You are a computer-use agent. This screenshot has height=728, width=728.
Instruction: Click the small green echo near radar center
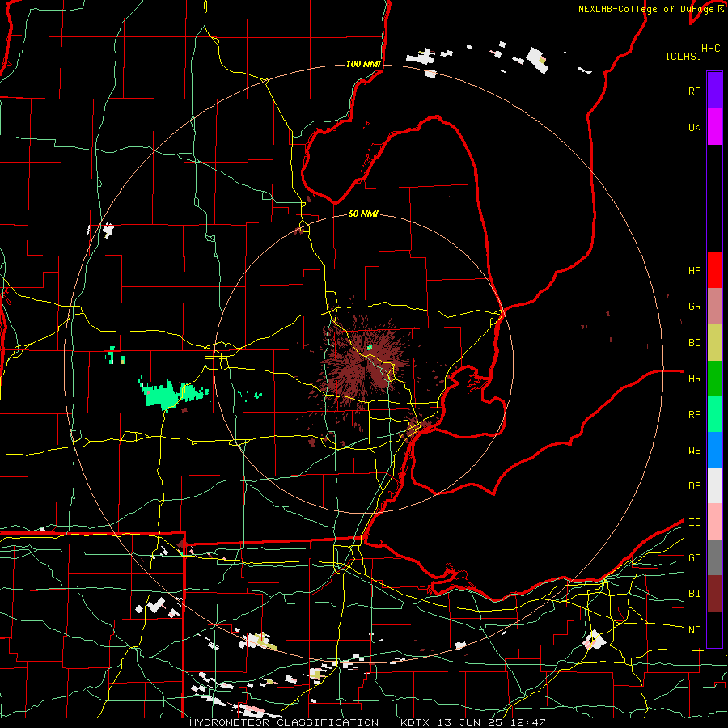[x=370, y=347]
